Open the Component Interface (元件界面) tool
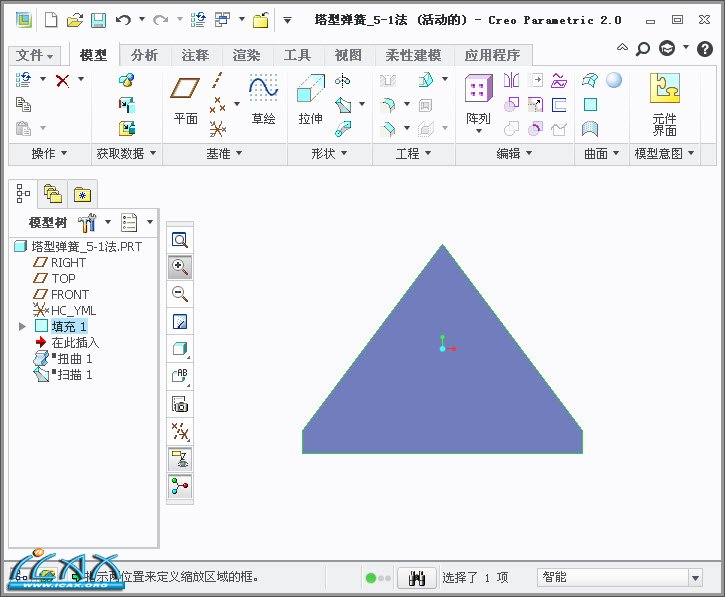The height and width of the screenshot is (597, 725). (665, 104)
